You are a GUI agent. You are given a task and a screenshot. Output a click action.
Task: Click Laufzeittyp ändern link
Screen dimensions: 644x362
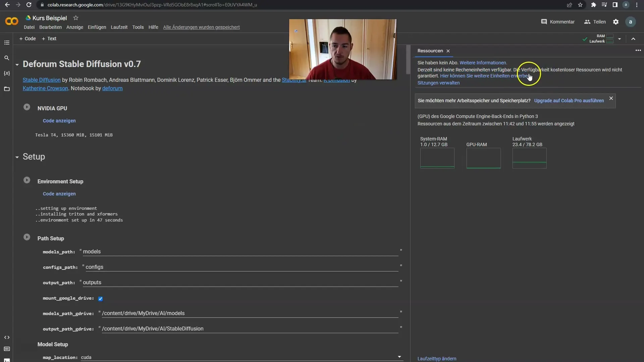pos(437,359)
